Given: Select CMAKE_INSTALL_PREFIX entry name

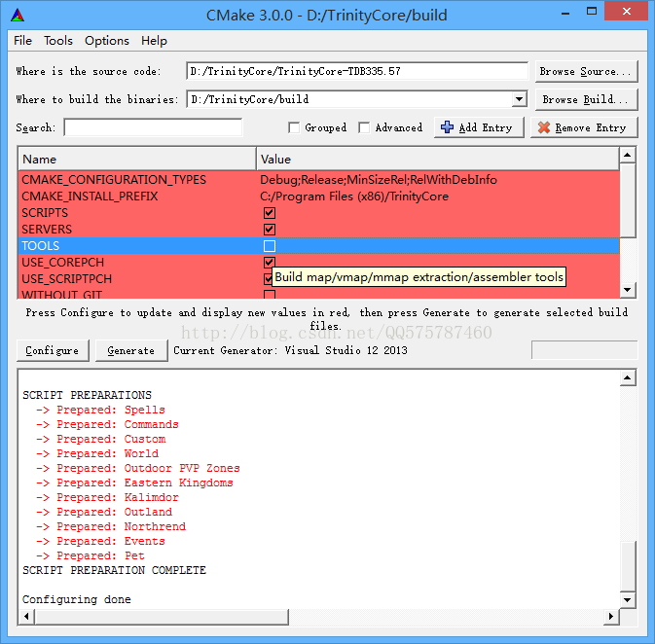Looking at the screenshot, I should point(90,197).
